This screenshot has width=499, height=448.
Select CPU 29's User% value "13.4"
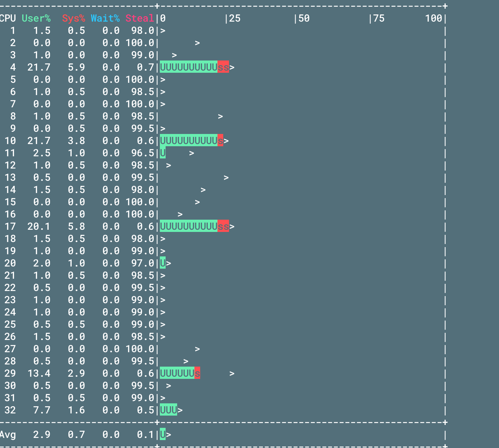point(39,373)
